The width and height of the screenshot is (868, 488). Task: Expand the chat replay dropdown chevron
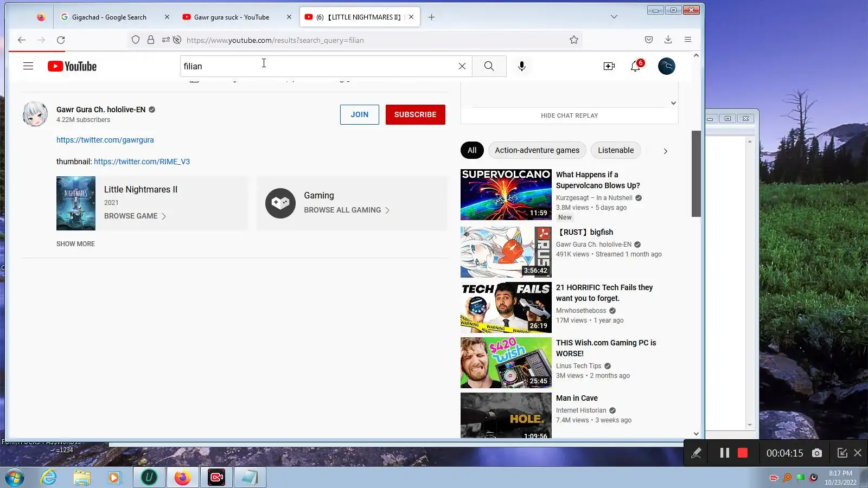[673, 103]
